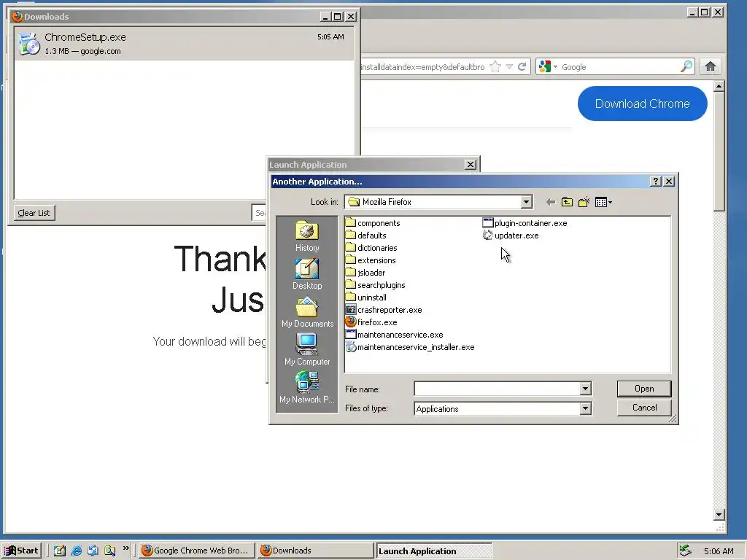Select maintenanceservice.exe file
The width and height of the screenshot is (747, 560).
[x=395, y=334]
